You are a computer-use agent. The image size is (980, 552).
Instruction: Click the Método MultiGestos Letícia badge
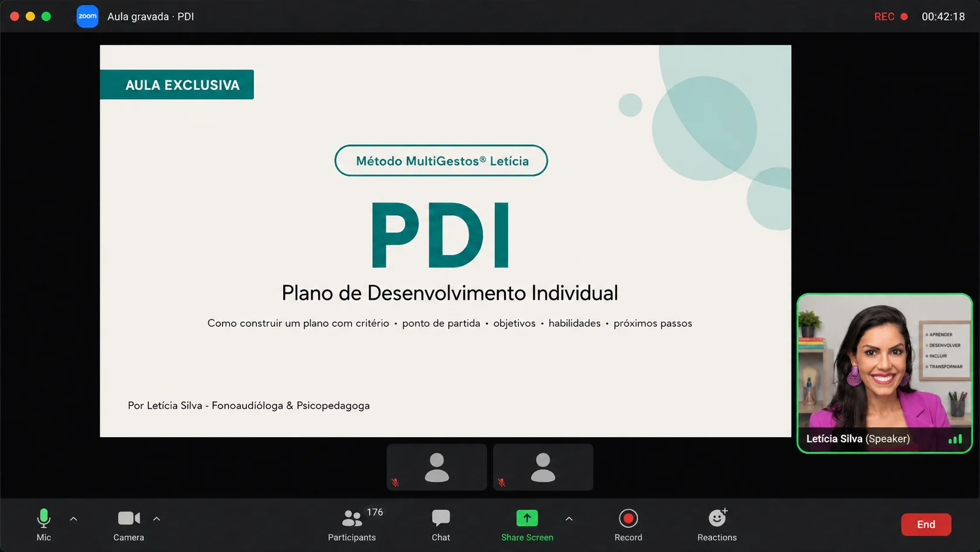coord(441,161)
